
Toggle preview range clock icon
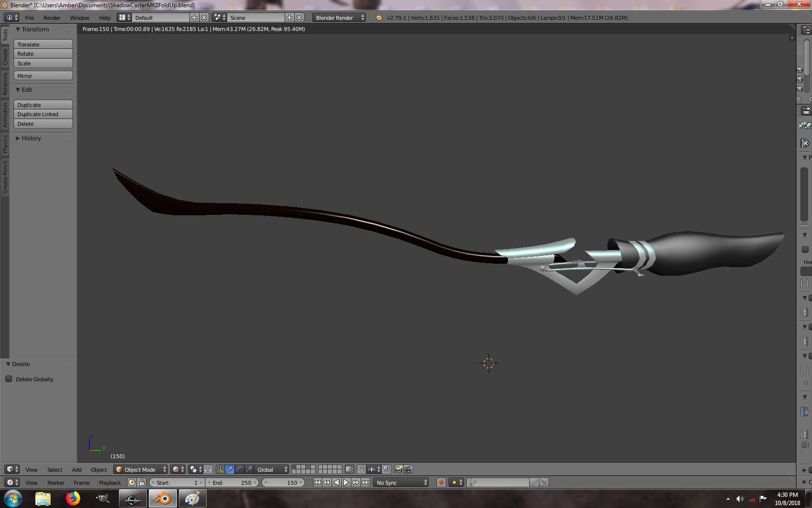[132, 482]
